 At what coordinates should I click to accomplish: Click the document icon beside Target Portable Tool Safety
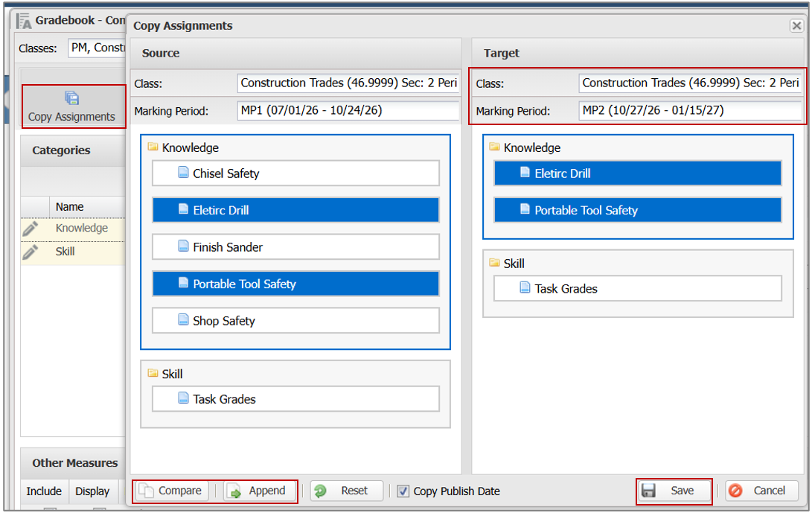(525, 209)
